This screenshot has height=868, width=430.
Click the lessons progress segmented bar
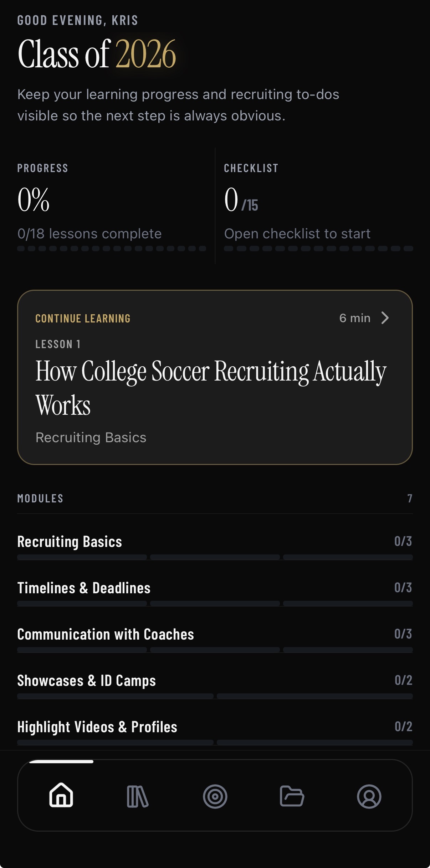112,248
